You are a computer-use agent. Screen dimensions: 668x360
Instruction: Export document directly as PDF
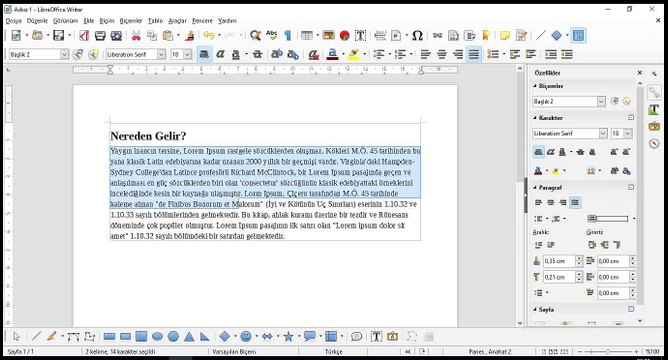(84, 35)
